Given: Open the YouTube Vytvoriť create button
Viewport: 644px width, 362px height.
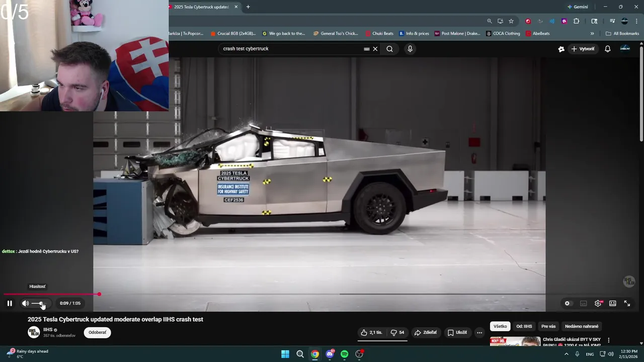Looking at the screenshot, I should coord(583,49).
